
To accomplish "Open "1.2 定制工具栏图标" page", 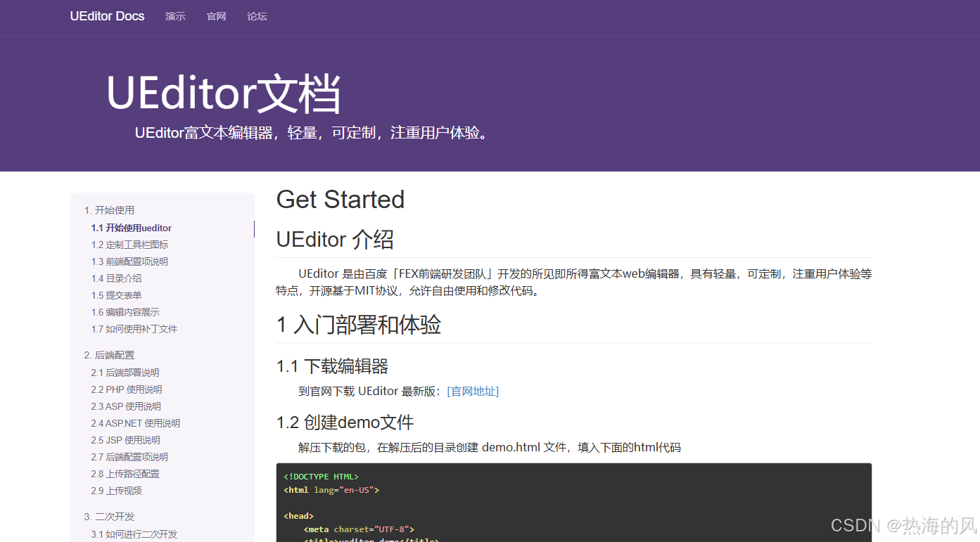I will (129, 244).
